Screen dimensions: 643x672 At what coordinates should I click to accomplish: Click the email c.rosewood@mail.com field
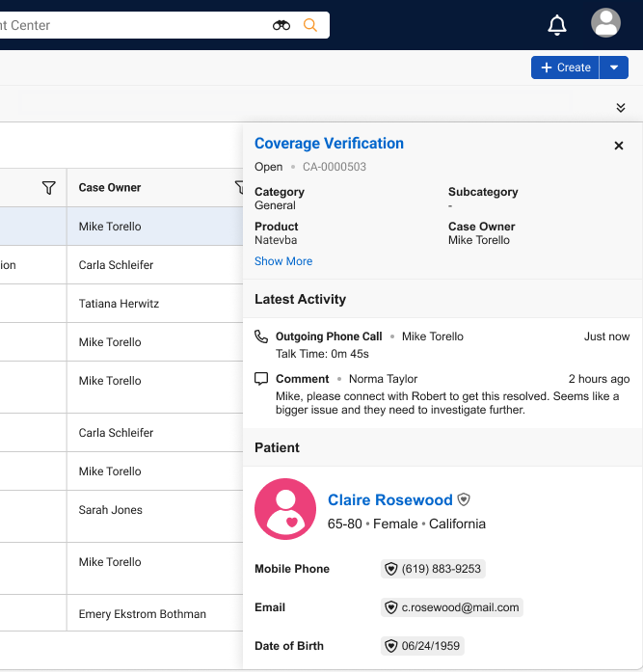coord(451,607)
